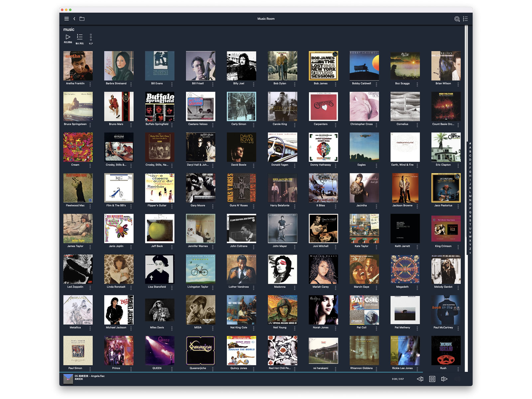Pause the current track
Screen dimensions: 532x399
432,379
